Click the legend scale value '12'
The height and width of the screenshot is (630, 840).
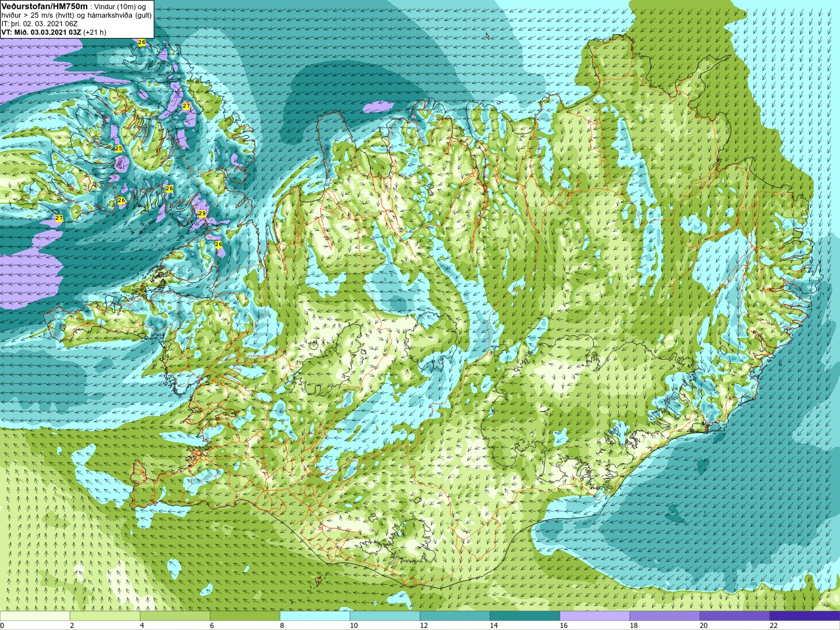424,625
